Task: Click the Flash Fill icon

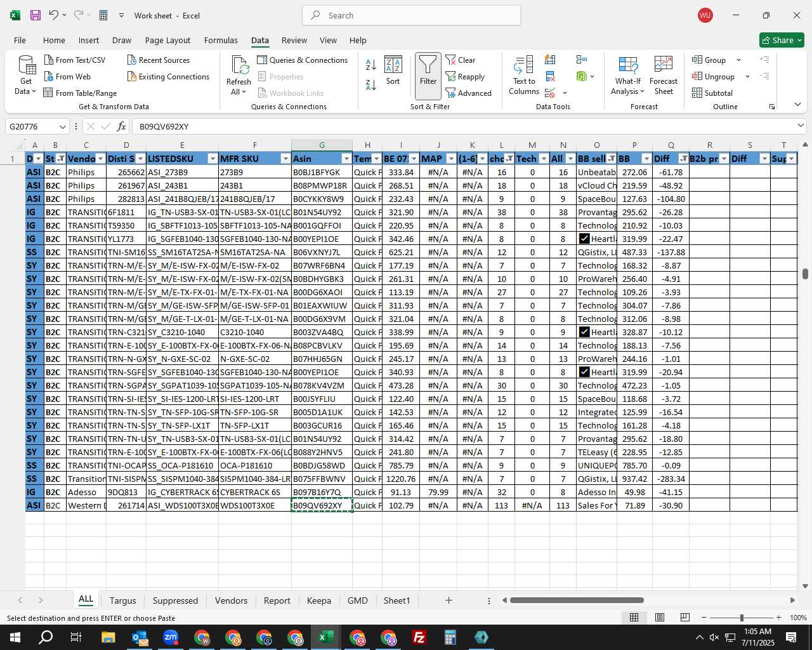Action: click(x=550, y=60)
